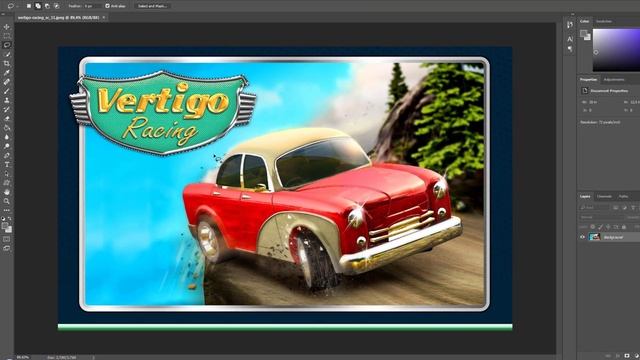The image size is (640, 360).
Task: Select the Move tool
Action: click(7, 27)
